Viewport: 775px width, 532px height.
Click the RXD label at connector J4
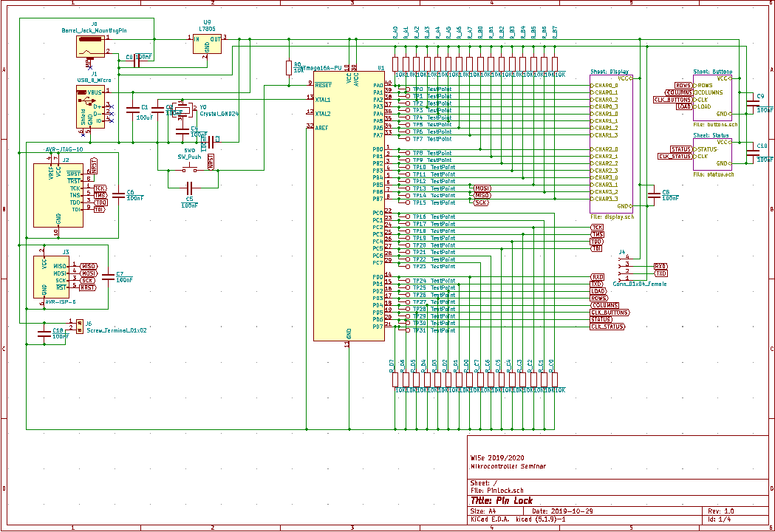pos(660,266)
